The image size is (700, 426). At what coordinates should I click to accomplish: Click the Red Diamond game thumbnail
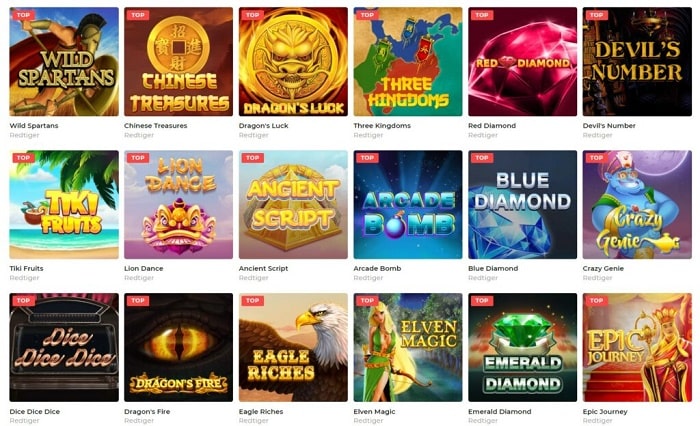522,62
